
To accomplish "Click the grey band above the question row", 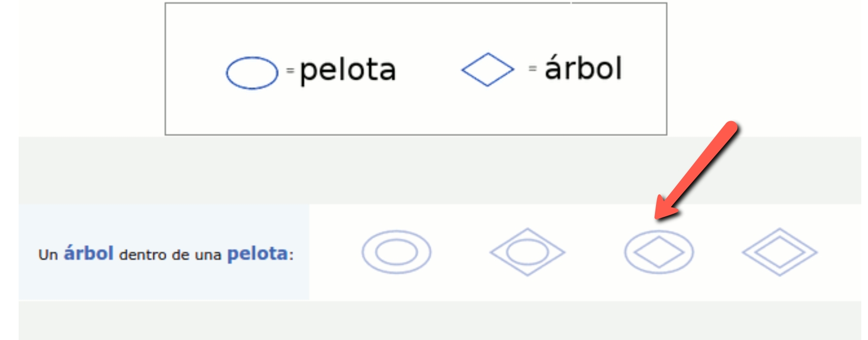I will 439,170.
